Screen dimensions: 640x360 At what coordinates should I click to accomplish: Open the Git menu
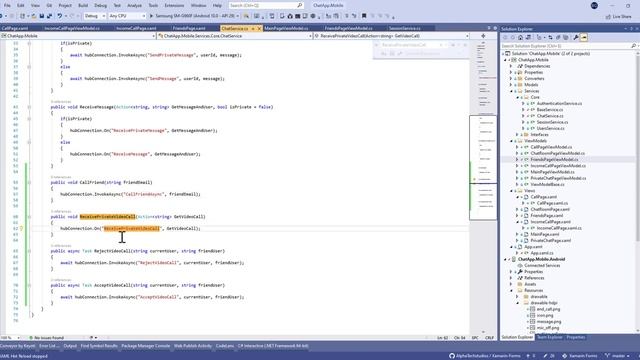pyautogui.click(x=49, y=5)
